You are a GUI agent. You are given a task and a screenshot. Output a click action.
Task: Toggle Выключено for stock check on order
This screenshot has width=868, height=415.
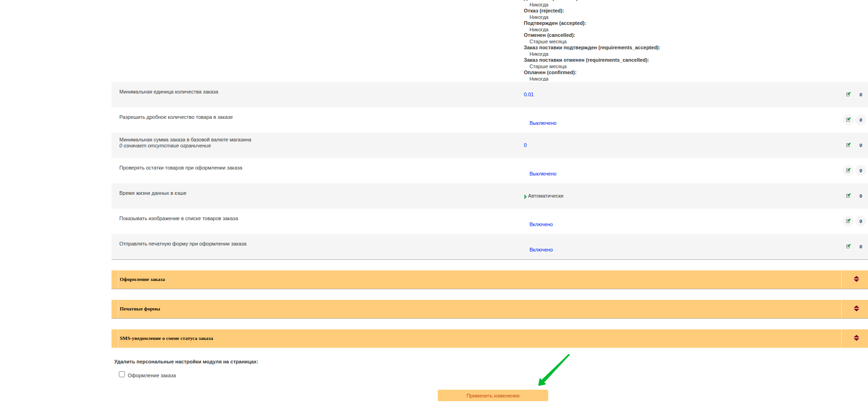point(543,174)
